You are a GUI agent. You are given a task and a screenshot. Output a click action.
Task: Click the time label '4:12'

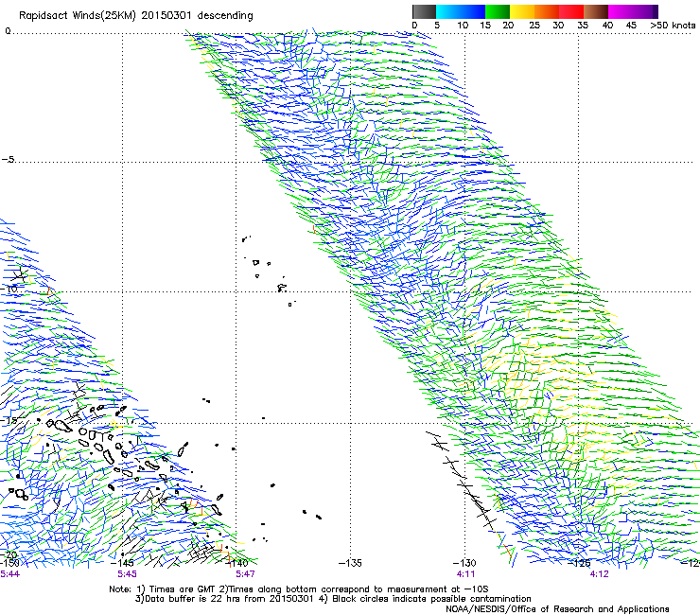tap(599, 574)
